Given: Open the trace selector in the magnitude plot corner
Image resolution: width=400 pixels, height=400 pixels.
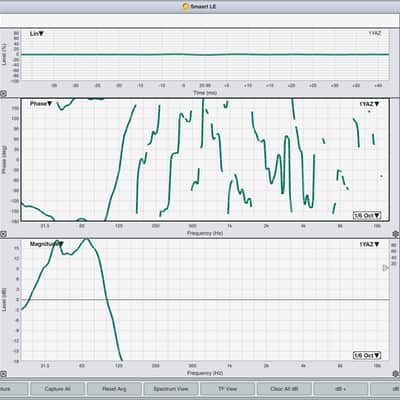Looking at the screenshot, I should [369, 245].
